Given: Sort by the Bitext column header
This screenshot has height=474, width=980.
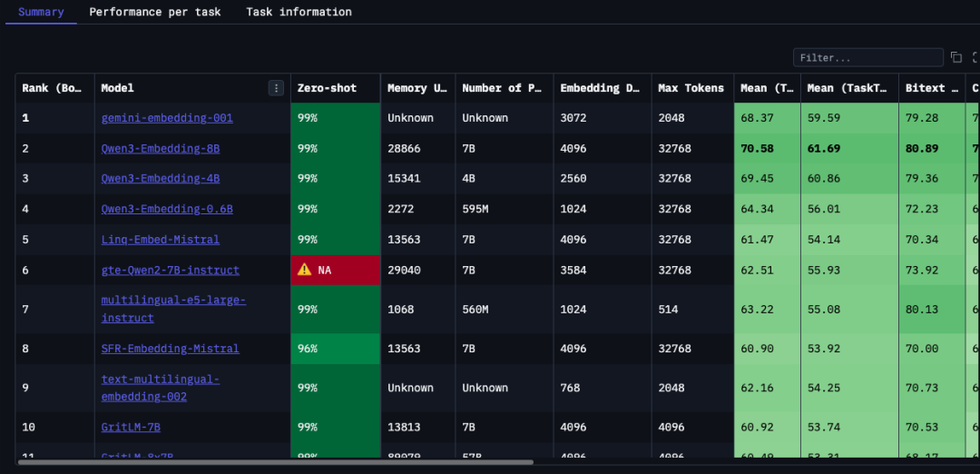Looking at the screenshot, I should point(932,88).
